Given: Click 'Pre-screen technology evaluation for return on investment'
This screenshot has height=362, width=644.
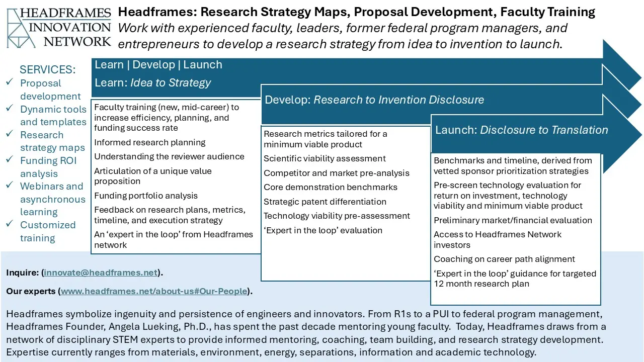Looking at the screenshot, I should 508,196.
